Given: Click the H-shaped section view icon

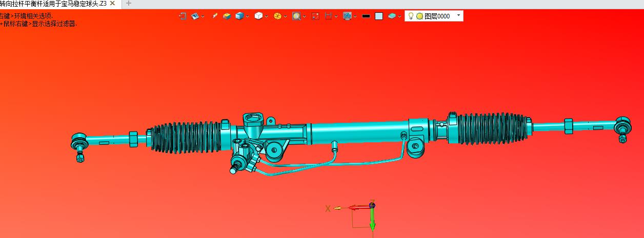Looking at the screenshot, I should click(328, 16).
